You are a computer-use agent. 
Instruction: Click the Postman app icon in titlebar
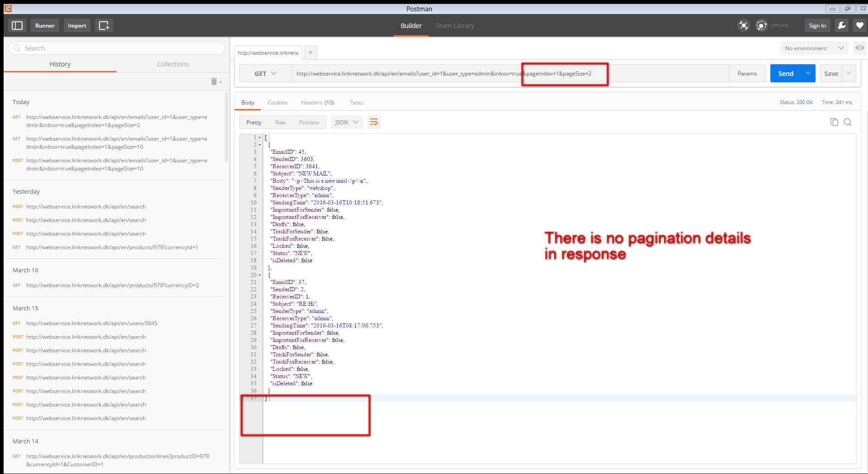(8, 9)
